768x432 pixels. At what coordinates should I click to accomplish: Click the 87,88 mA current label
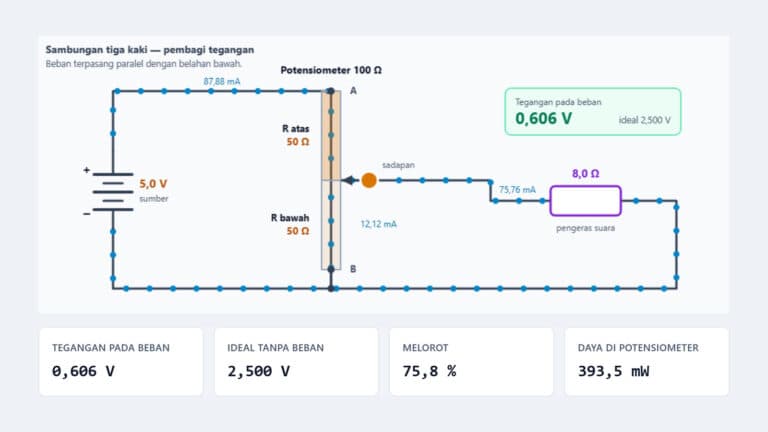tap(222, 81)
